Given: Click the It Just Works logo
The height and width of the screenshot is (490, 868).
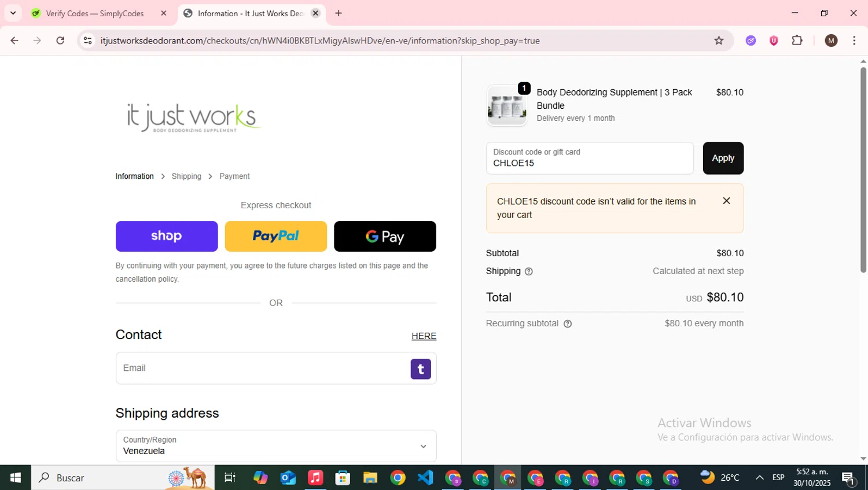Looking at the screenshot, I should (194, 118).
